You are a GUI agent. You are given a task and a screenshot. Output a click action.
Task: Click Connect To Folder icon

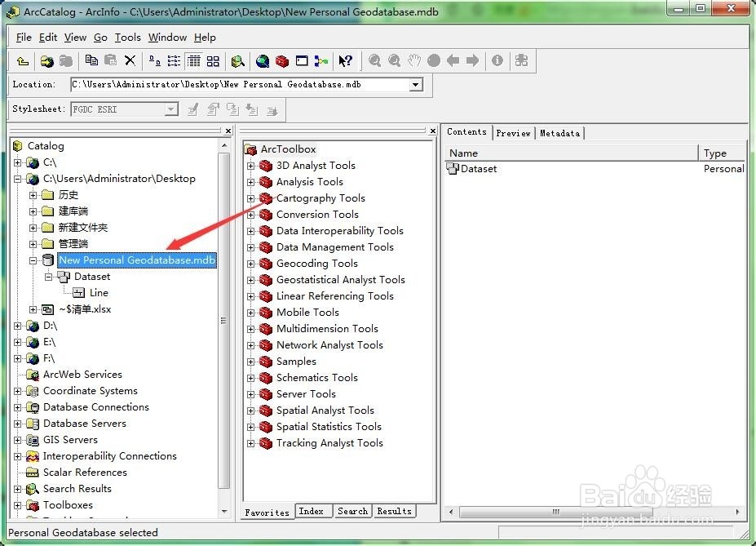coord(46,60)
